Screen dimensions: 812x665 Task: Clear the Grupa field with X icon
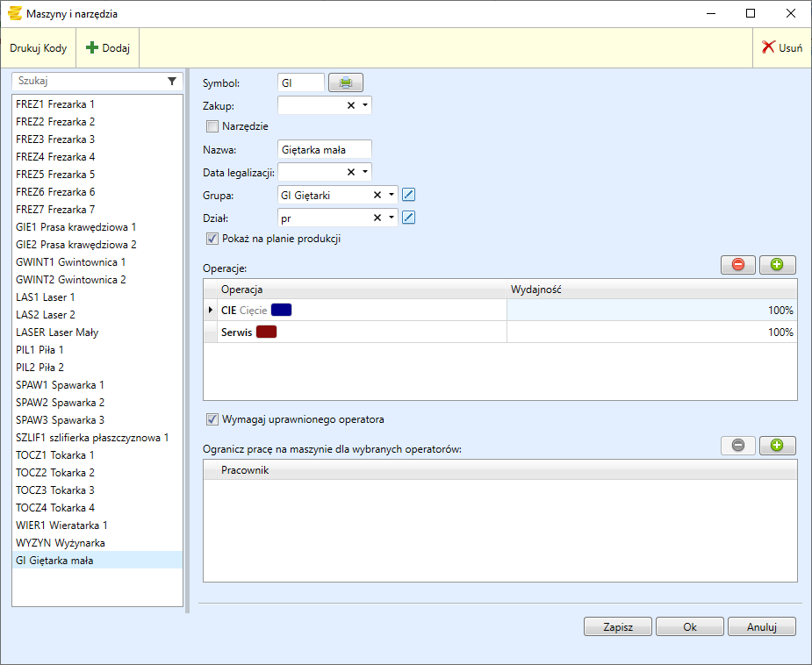[x=377, y=195]
